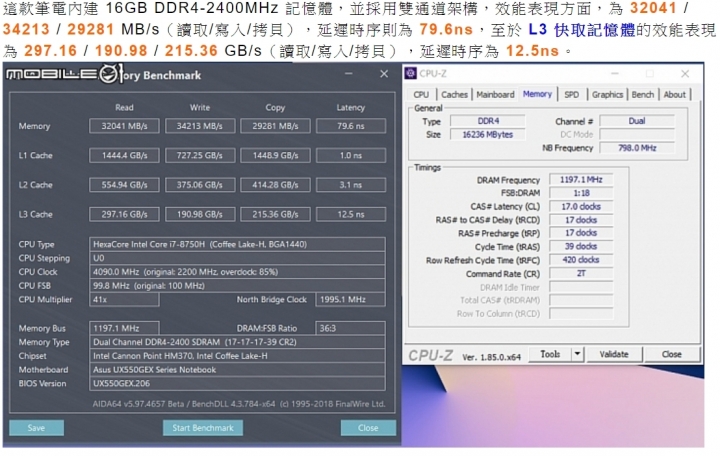Viewport: 720px width, 456px height.
Task: Click the CPU Clock value 4090.0 MHz
Action: pos(237,272)
